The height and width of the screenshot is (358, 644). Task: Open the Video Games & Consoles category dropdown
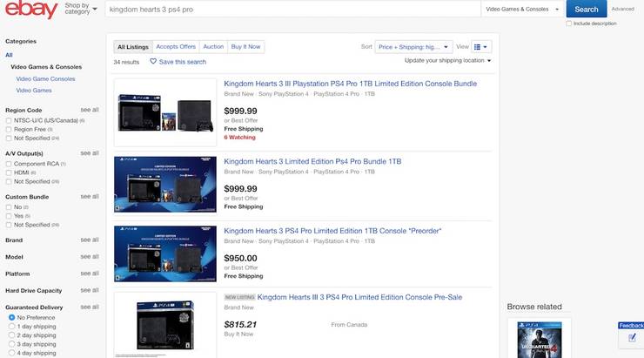tap(521, 9)
